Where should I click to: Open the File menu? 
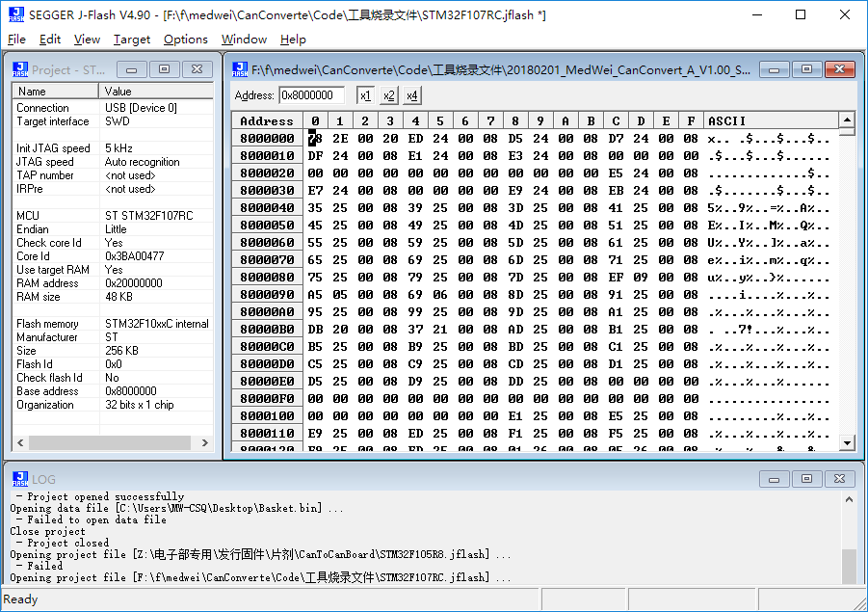(x=16, y=40)
